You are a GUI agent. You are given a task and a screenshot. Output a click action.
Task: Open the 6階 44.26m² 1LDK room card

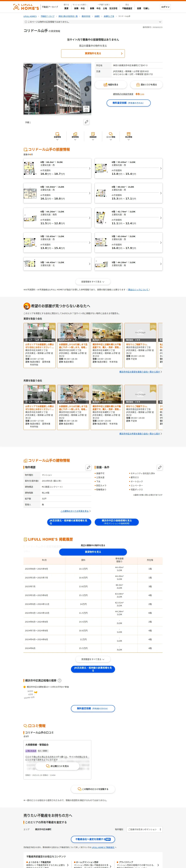pyautogui.click(x=57, y=218)
